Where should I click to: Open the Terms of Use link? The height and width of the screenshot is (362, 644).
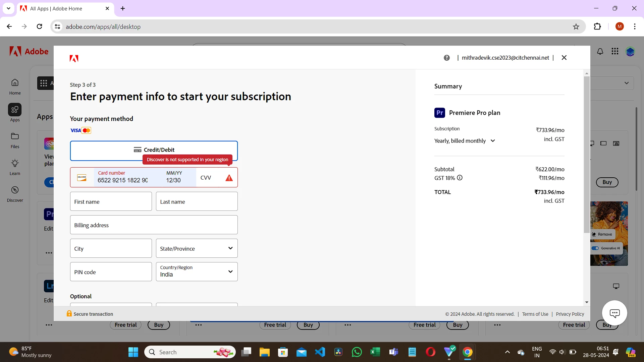[535, 314]
